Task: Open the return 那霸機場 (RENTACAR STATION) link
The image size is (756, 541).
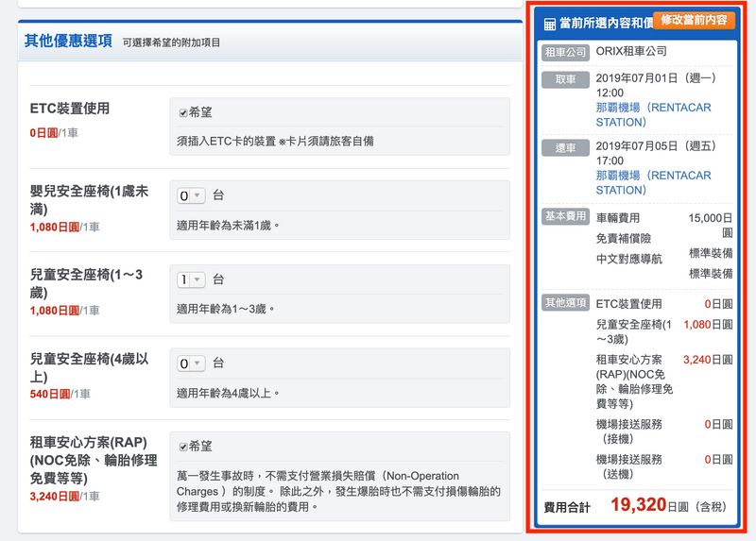Action: tap(653, 182)
